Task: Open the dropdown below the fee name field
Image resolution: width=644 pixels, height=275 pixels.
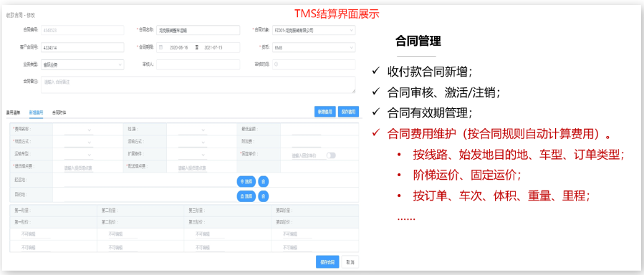Action: pyautogui.click(x=79, y=142)
